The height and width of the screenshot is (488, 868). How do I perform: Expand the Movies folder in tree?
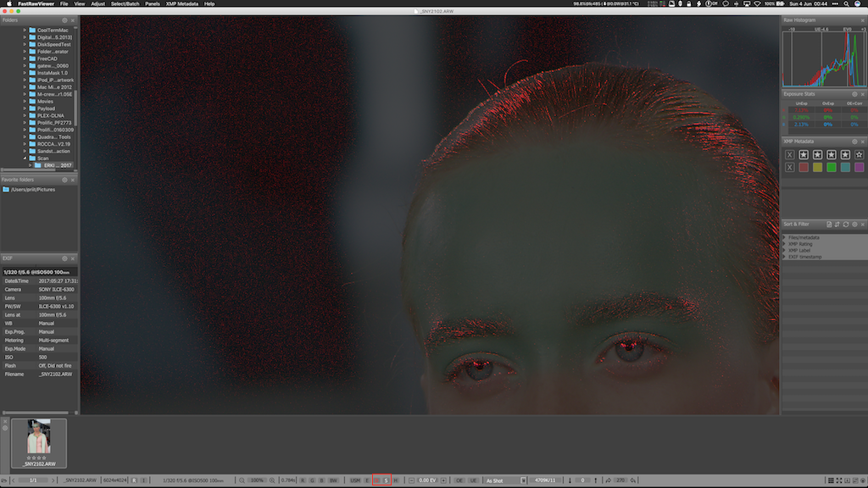[x=25, y=101]
